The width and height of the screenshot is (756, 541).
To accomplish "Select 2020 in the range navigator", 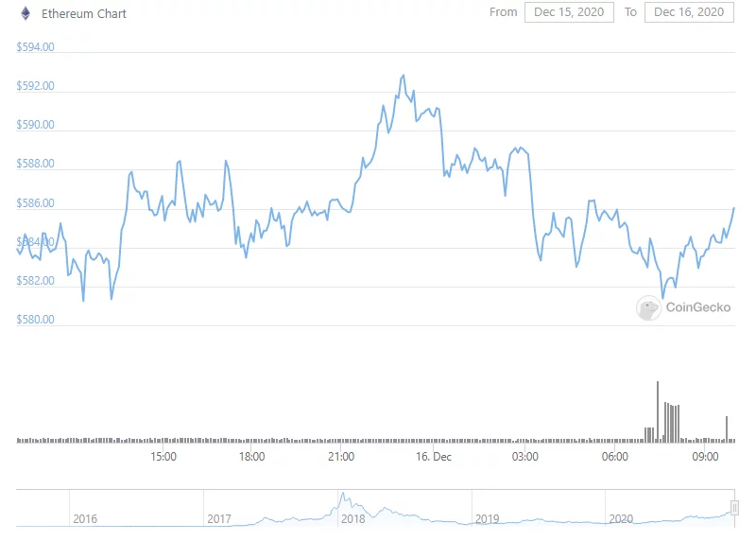I will point(621,519).
